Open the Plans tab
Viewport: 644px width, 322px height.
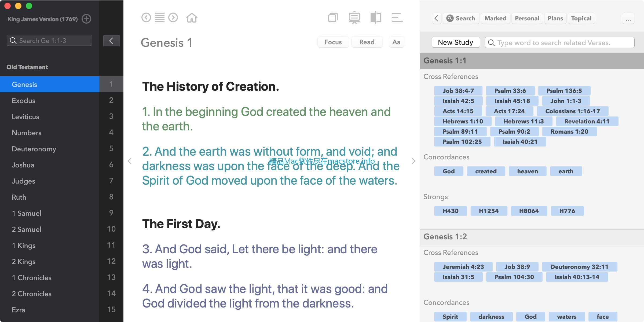555,18
